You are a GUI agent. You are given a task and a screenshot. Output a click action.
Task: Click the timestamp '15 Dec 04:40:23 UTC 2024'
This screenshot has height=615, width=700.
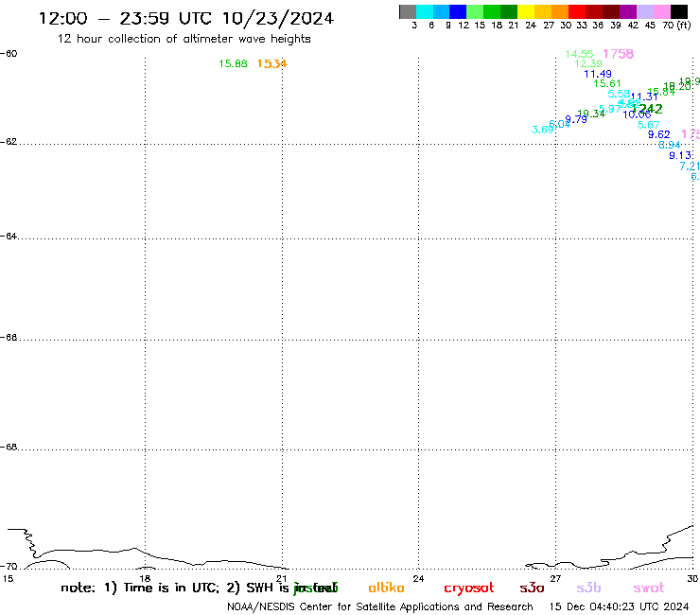(619, 607)
